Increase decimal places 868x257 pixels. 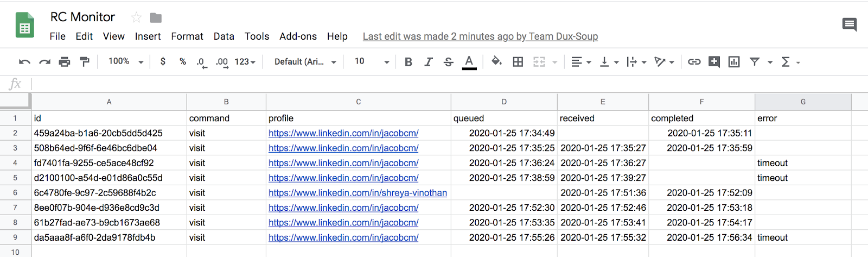[x=222, y=62]
